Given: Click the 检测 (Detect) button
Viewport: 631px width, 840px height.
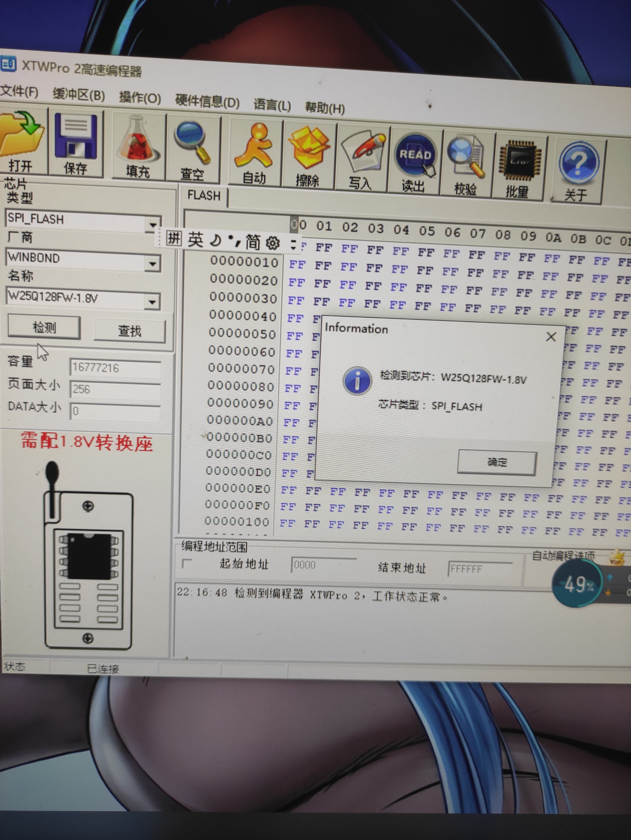Looking at the screenshot, I should (44, 327).
